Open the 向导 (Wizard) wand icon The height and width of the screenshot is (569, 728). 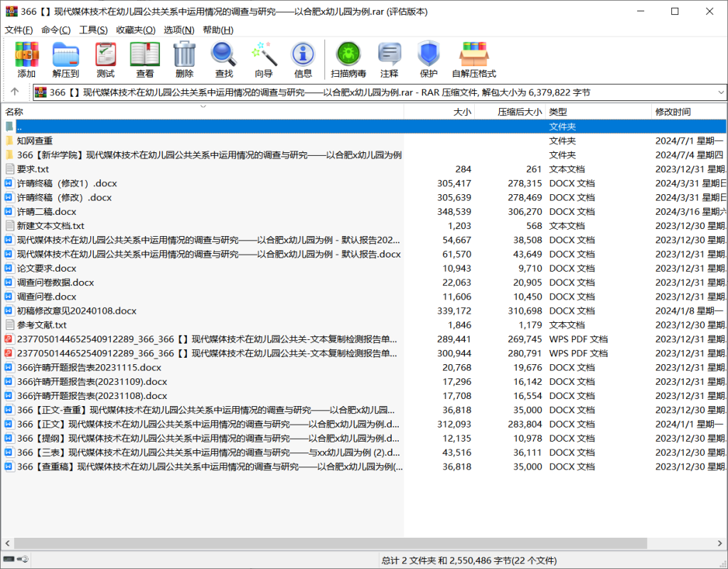264,60
